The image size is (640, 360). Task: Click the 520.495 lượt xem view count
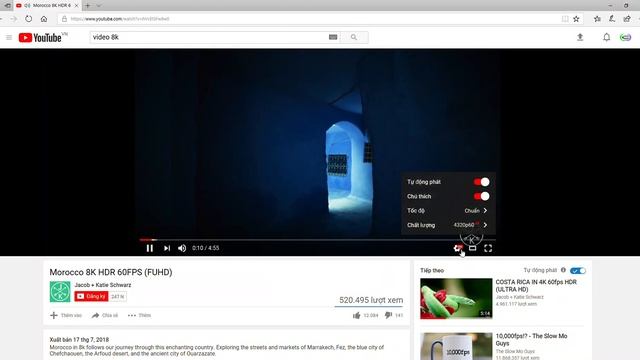click(x=371, y=300)
